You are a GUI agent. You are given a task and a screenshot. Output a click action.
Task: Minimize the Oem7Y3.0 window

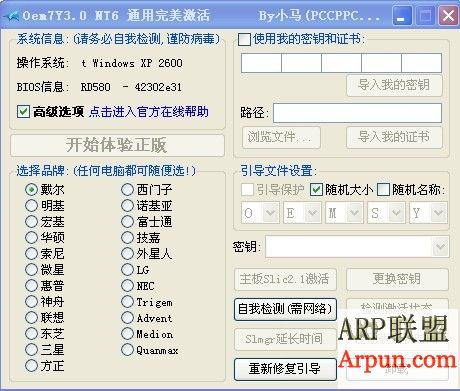pyautogui.click(x=402, y=16)
